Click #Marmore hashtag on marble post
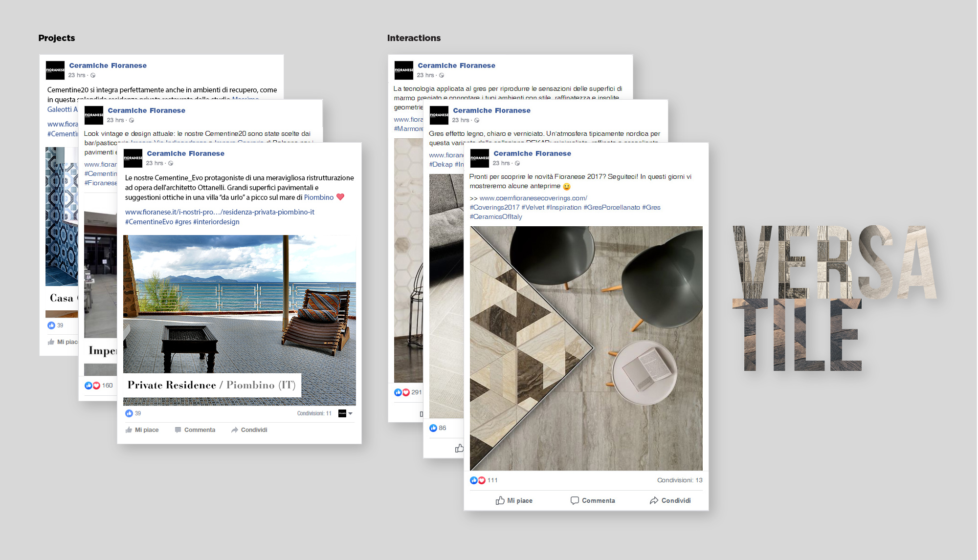Image resolution: width=978 pixels, height=560 pixels. [409, 129]
